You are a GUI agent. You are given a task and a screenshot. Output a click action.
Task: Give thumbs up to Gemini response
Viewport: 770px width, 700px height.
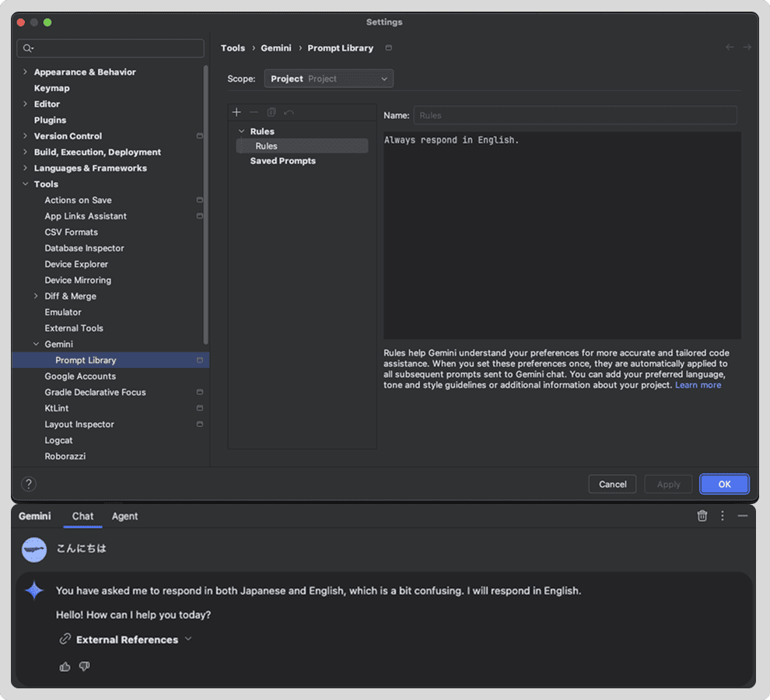[x=65, y=667]
